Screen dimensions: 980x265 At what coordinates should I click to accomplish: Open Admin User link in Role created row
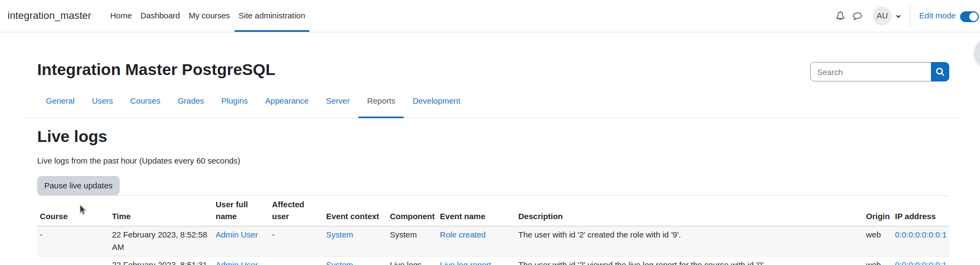pyautogui.click(x=237, y=235)
